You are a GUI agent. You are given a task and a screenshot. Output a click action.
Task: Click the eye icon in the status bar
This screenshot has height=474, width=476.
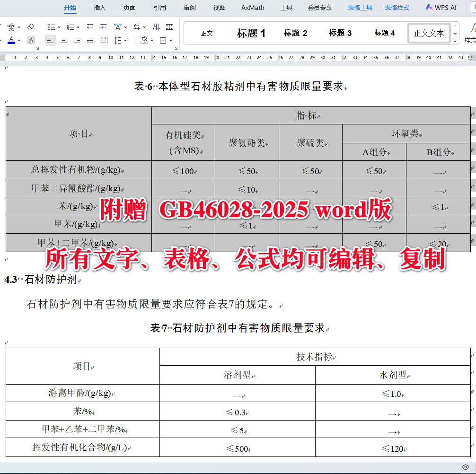pos(465,466)
